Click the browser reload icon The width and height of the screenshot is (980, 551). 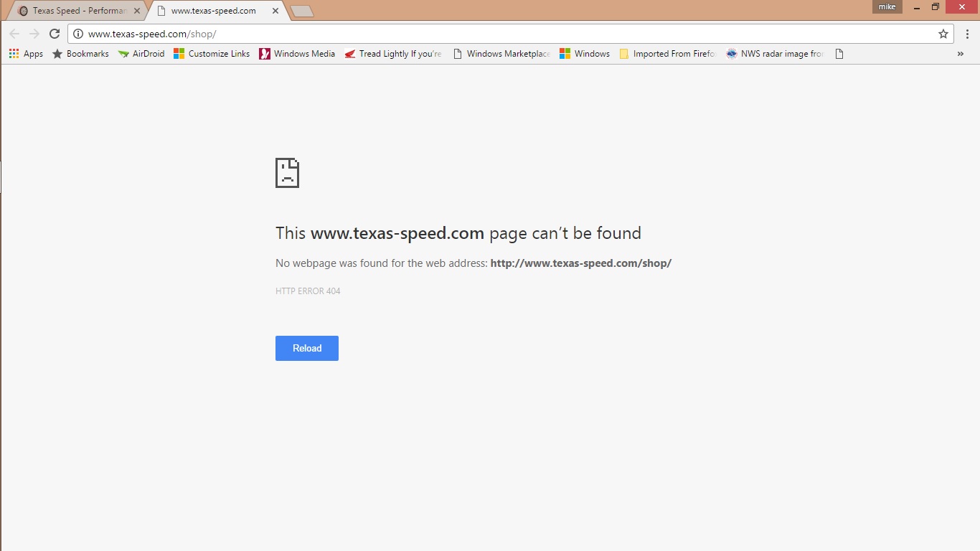pos(55,34)
